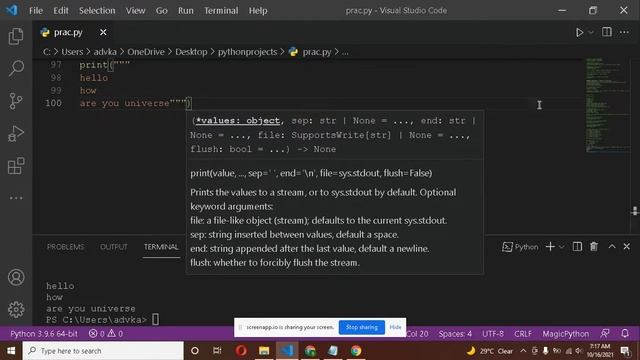
Task: Click the advka breadcrumb segment
Action: (105, 52)
